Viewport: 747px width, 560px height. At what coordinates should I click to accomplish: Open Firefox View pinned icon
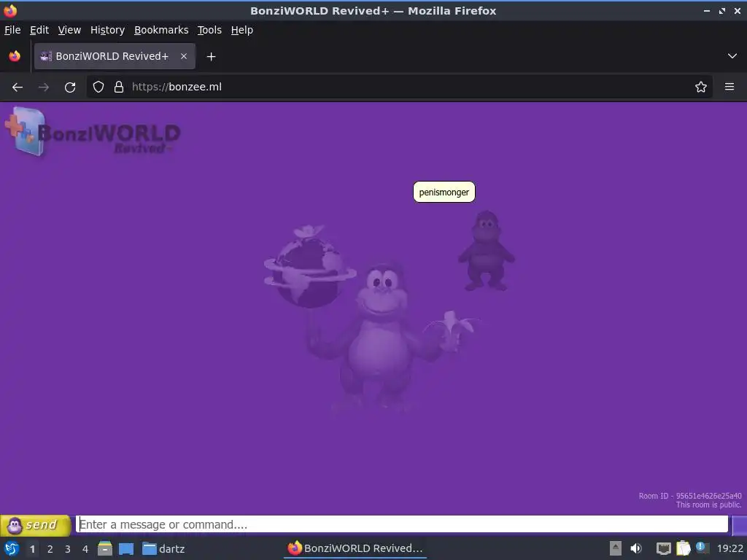pos(15,56)
